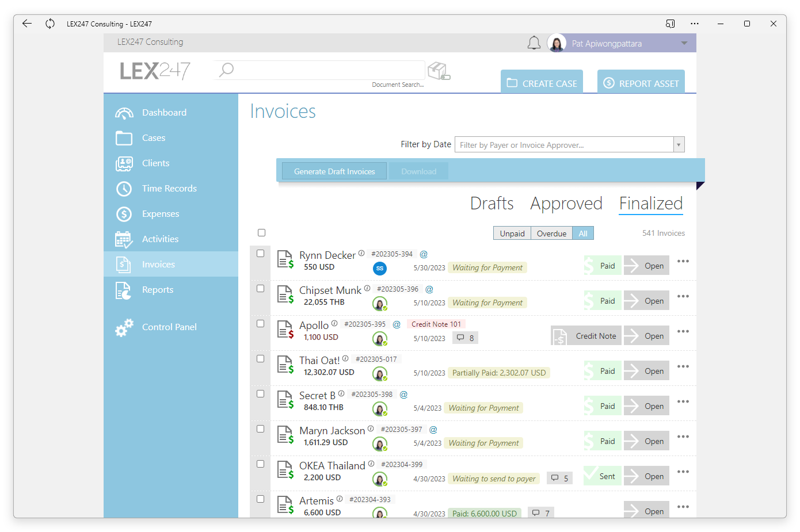
Task: Tick the select-all invoices checkbox
Action: [x=262, y=233]
